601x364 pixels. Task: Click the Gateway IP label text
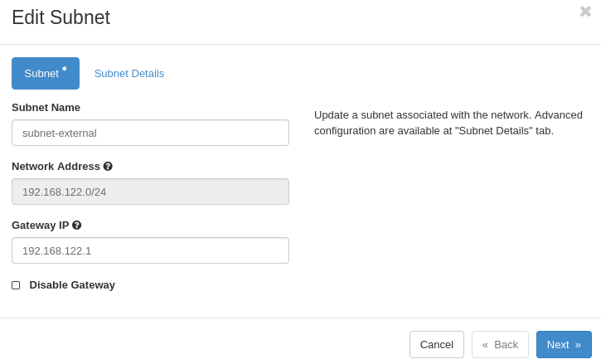[x=41, y=226]
